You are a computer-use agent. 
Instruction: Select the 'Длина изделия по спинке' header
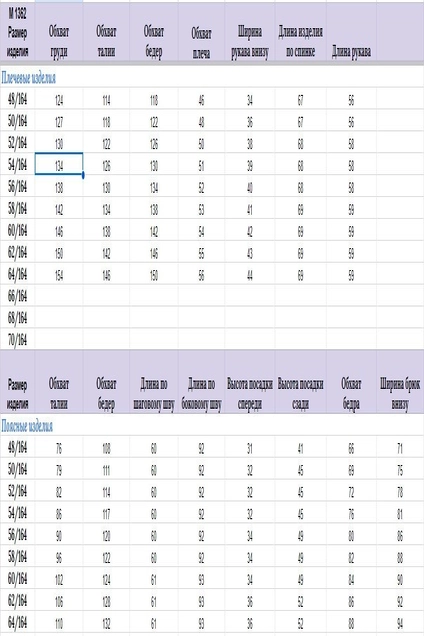point(300,41)
